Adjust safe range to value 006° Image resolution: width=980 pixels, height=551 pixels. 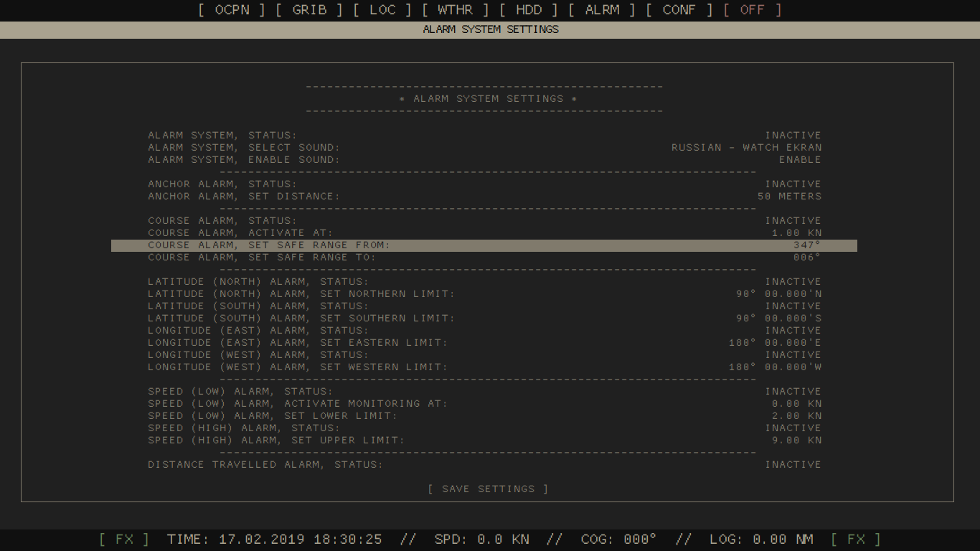coord(807,257)
